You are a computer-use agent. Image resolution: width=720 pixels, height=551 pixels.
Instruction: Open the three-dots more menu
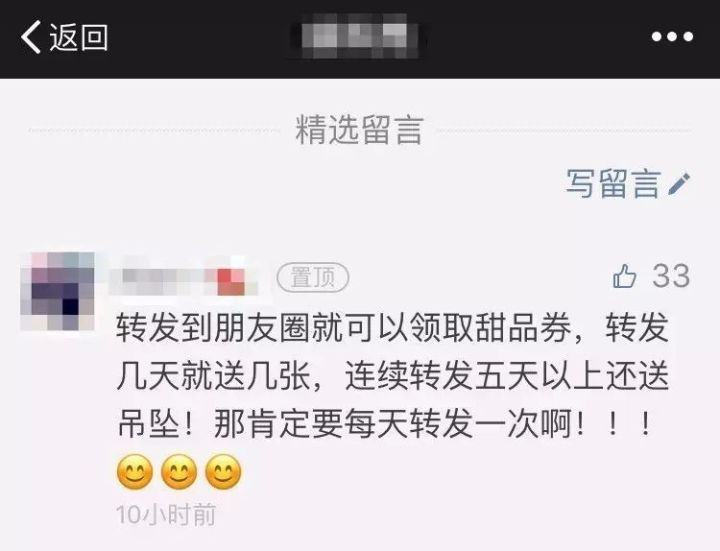click(x=672, y=37)
